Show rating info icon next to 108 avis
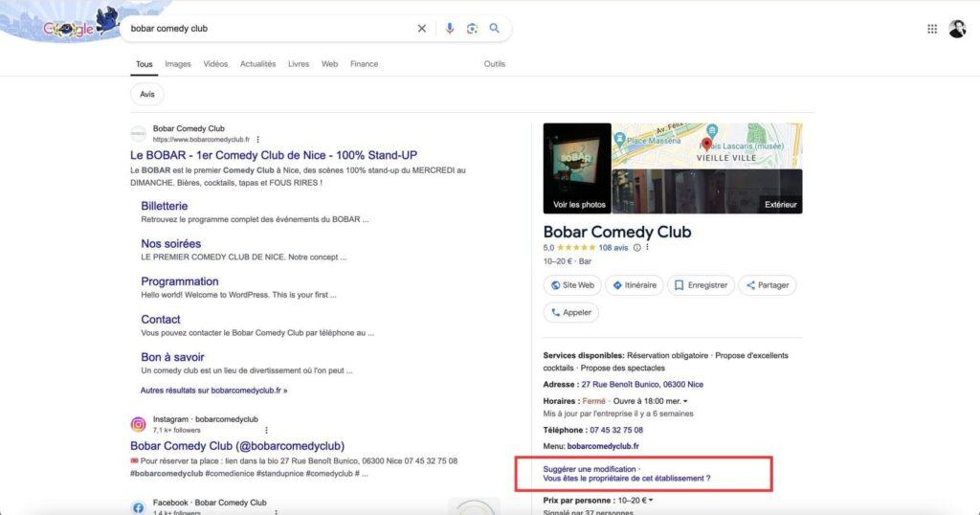This screenshot has width=980, height=515. tap(636, 248)
